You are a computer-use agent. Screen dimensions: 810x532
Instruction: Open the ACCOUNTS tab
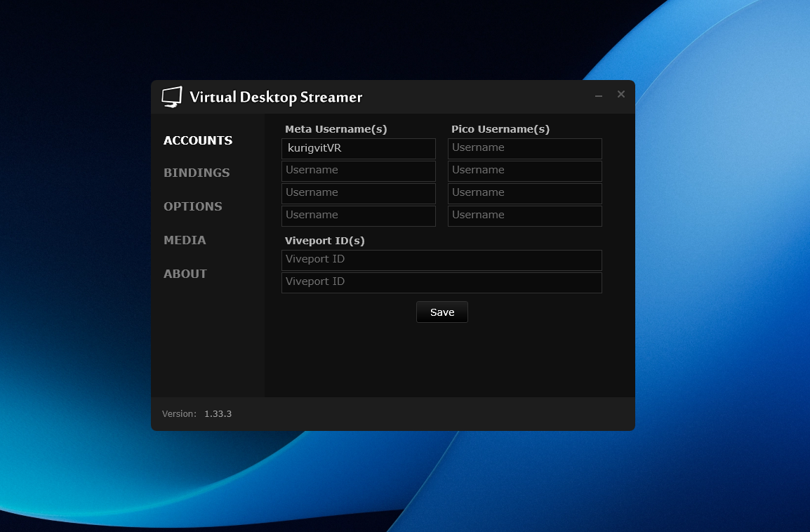198,140
